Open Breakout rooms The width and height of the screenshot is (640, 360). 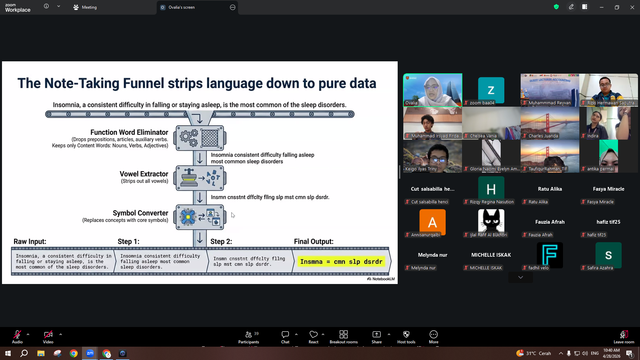(x=343, y=337)
